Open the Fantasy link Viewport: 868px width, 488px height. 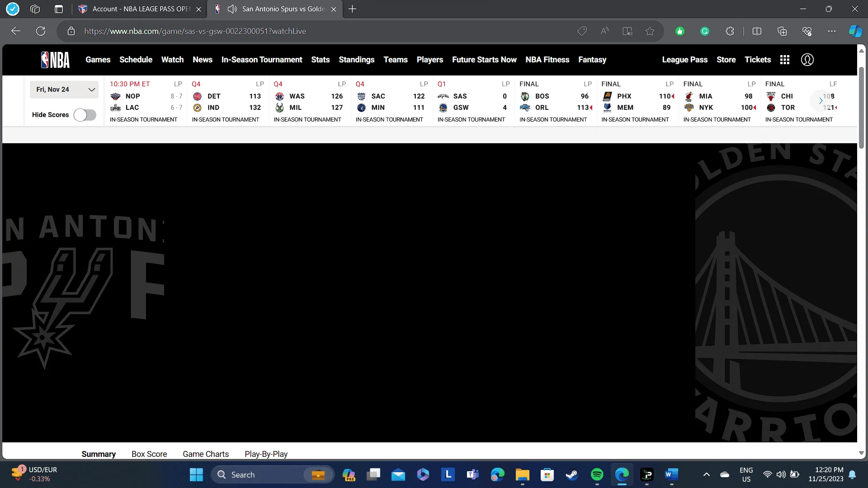click(592, 60)
